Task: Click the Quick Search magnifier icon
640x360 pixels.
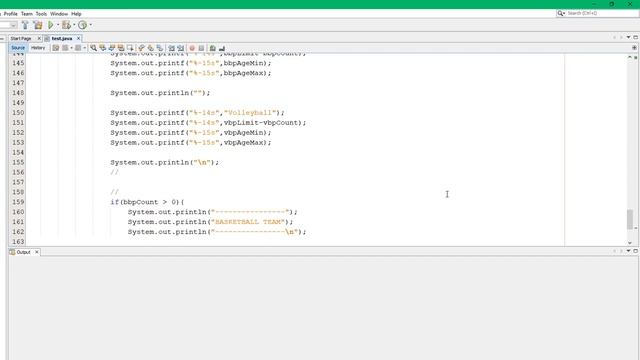Action: pyautogui.click(x=561, y=13)
